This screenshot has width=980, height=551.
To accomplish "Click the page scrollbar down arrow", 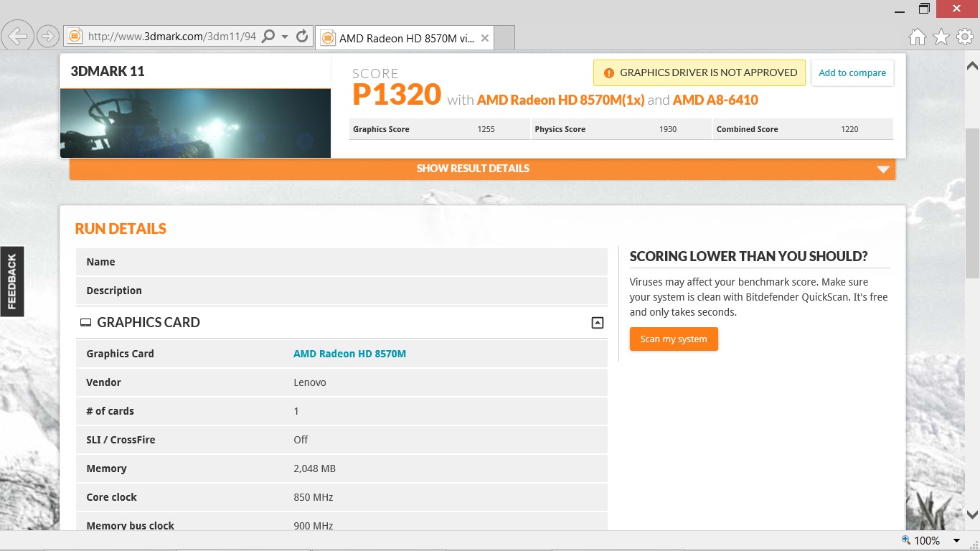I will pos(972,514).
